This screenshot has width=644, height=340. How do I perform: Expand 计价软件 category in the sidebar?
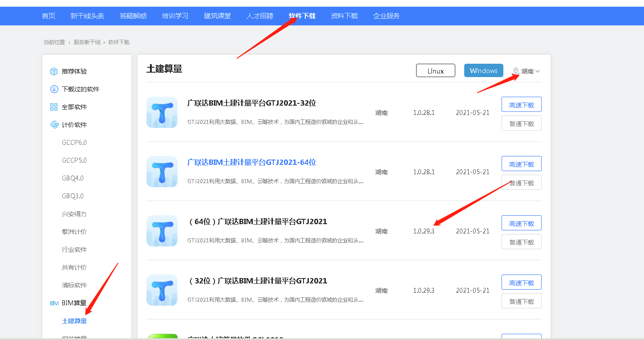[74, 125]
